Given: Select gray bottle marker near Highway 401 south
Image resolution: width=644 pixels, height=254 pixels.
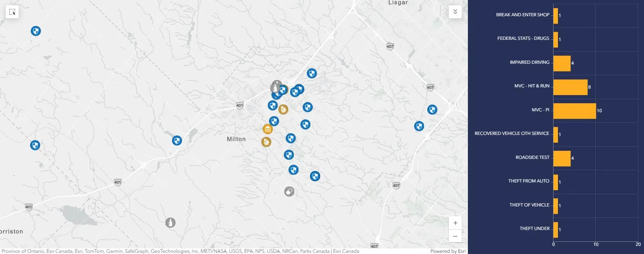Looking at the screenshot, I should click(170, 222).
